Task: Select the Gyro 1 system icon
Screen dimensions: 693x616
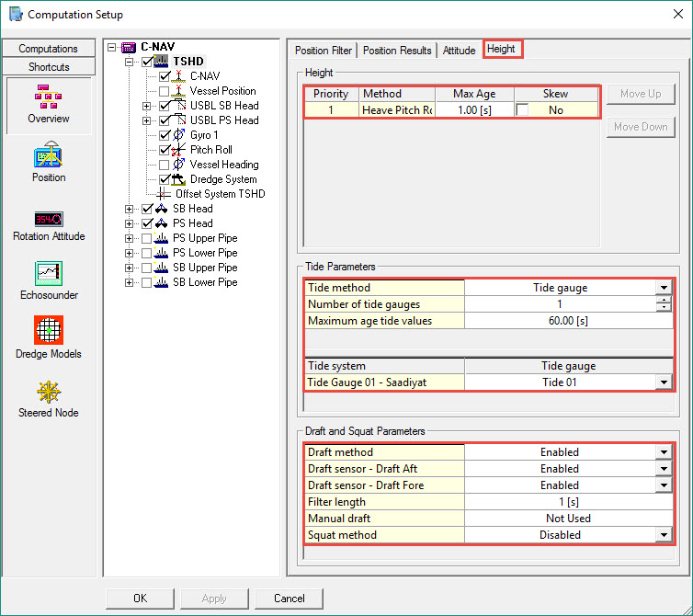Action: (x=180, y=135)
